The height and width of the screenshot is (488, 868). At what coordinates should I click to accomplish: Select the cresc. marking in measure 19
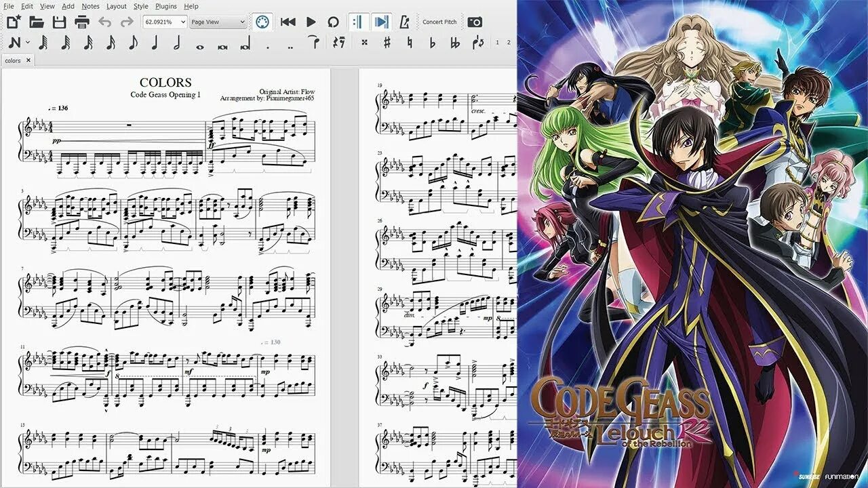point(478,110)
